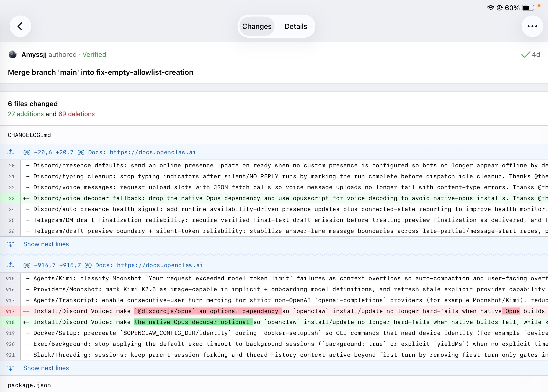
Task: Select deleted line 917 Install/Discord Voice
Action: (274, 311)
